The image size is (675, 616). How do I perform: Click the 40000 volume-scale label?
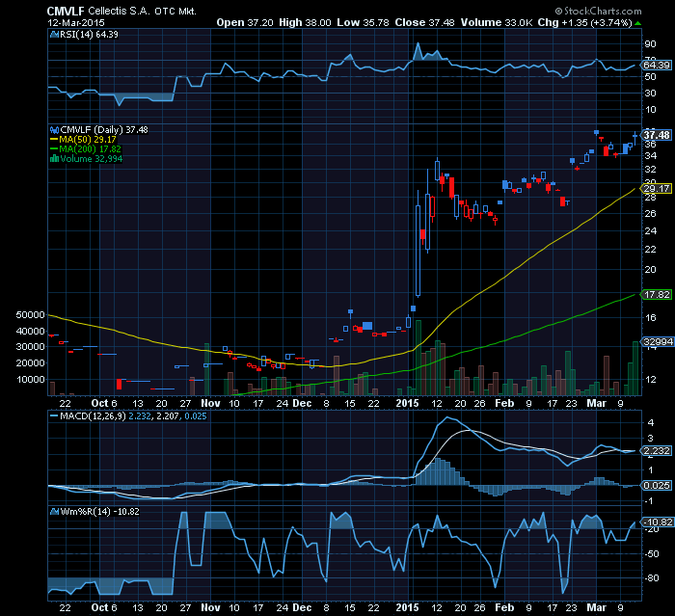pos(30,331)
